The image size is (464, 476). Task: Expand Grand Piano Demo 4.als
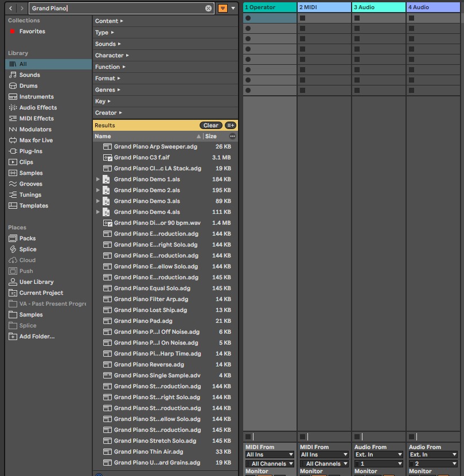click(98, 212)
